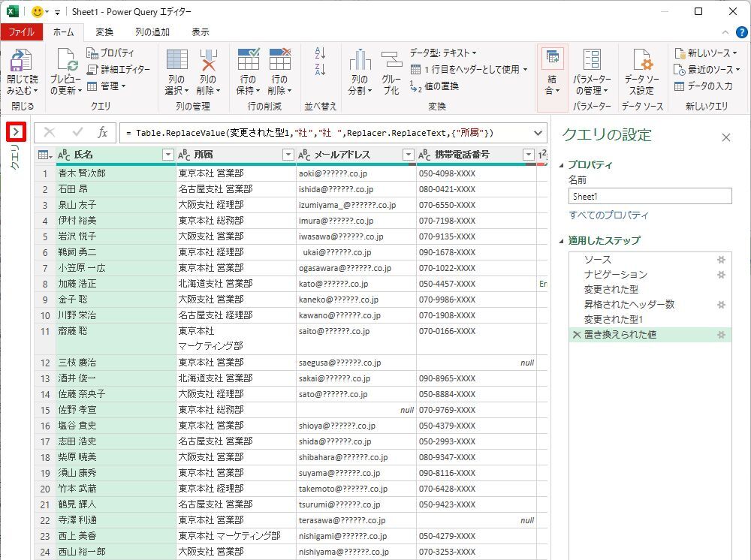The height and width of the screenshot is (560, 751).
Task: Open the gear settings for ソース step
Action: (x=721, y=260)
